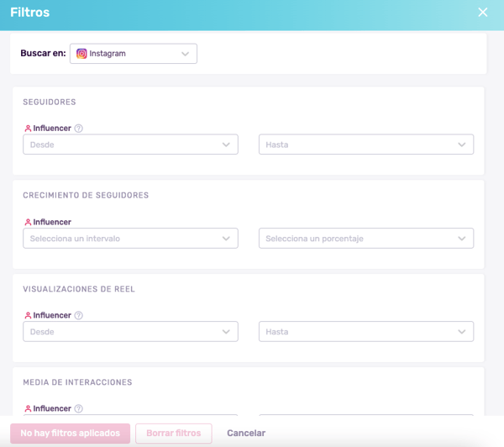
Task: Click chevron arrow in Seguidores Desde field
Action: [x=226, y=145]
